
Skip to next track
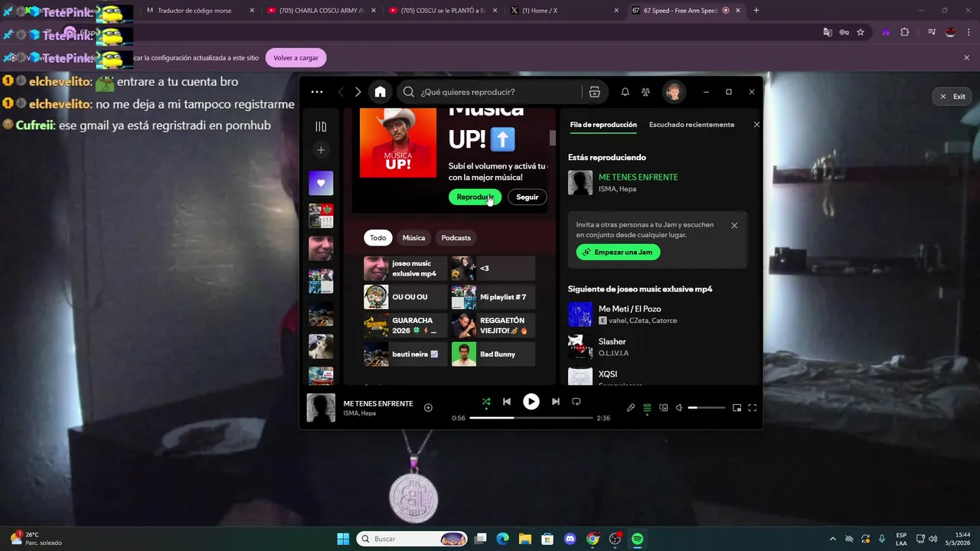556,402
